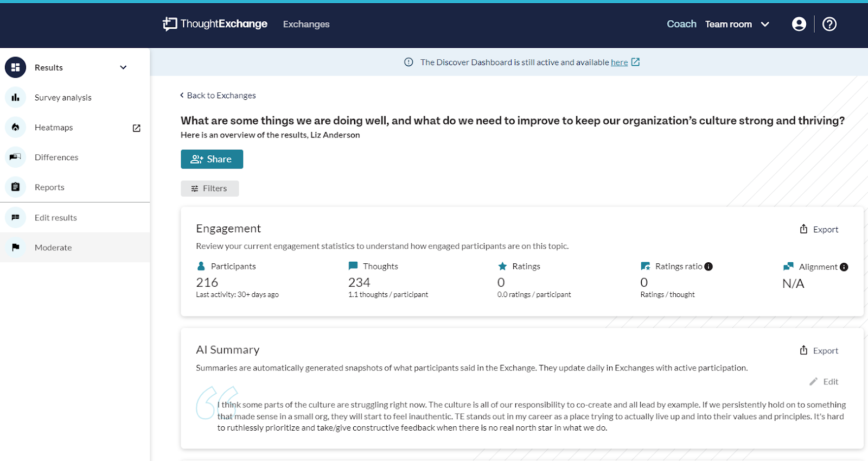
Task: Open the Team room dropdown
Action: point(737,24)
